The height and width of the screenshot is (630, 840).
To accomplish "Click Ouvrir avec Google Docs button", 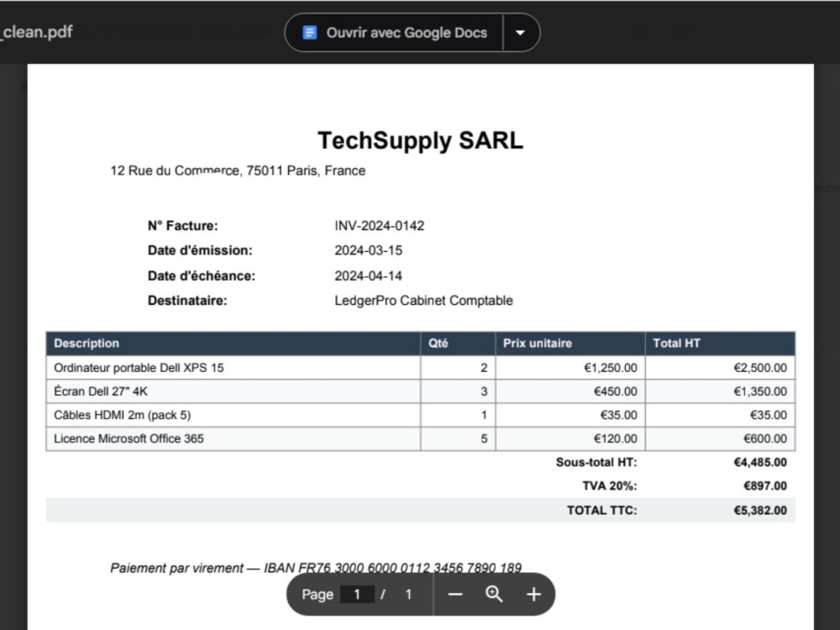I will (x=394, y=33).
